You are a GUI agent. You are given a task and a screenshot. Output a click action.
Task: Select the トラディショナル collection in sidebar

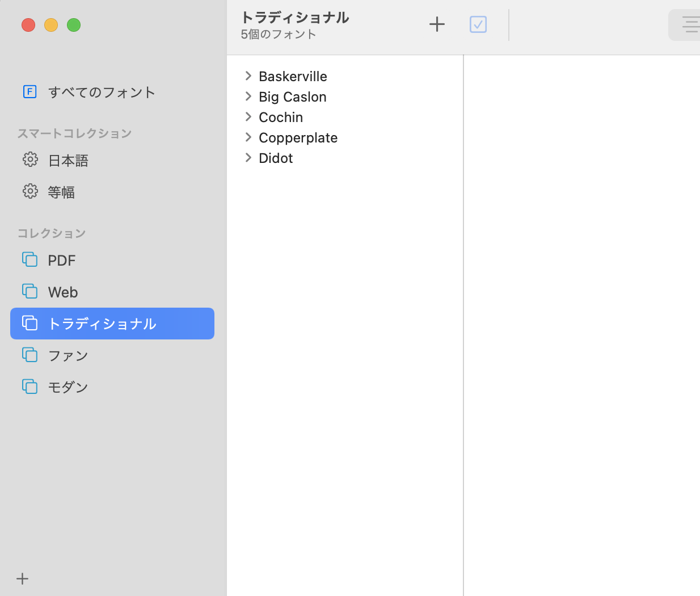(x=102, y=324)
